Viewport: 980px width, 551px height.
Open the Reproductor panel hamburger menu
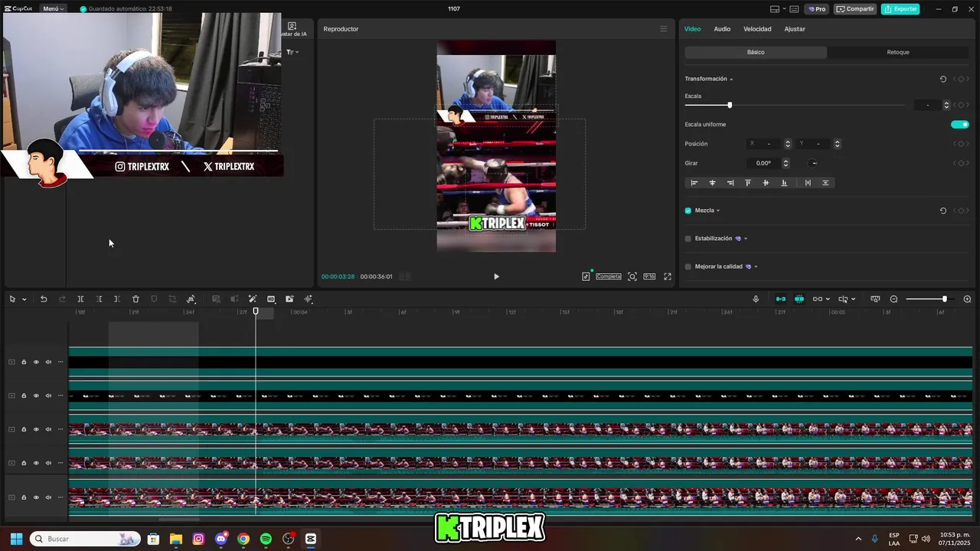pyautogui.click(x=663, y=29)
